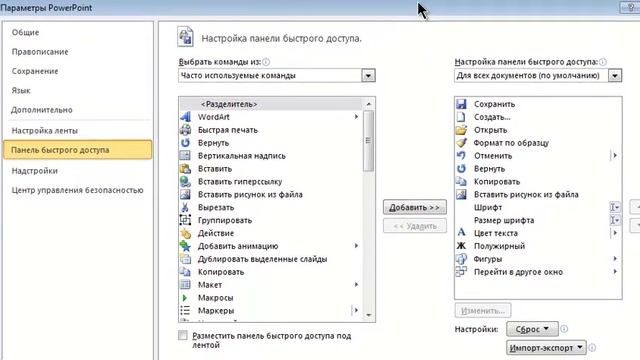Open 'Центр управления безопасностью' category
This screenshot has width=640, height=360.
(x=78, y=190)
